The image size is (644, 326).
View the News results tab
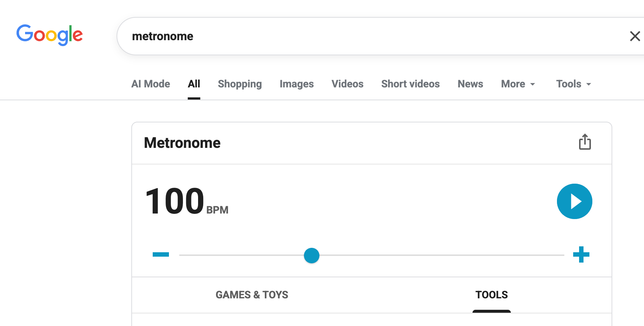pyautogui.click(x=470, y=84)
